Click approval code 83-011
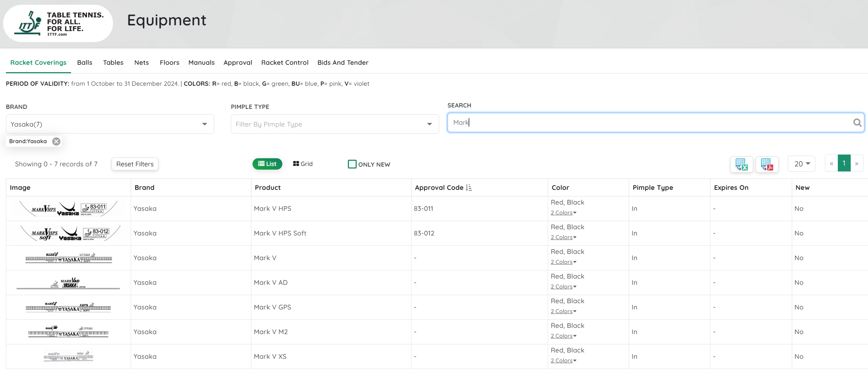868x372 pixels. (423, 209)
